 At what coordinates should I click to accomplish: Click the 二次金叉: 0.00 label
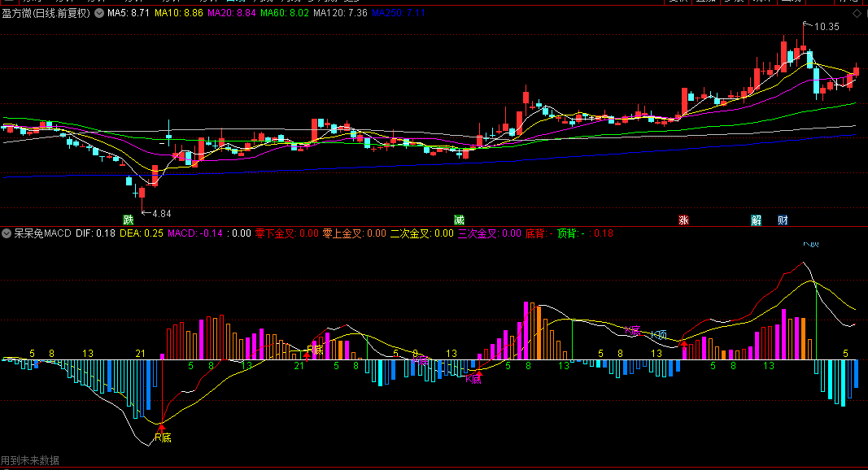[x=422, y=233]
